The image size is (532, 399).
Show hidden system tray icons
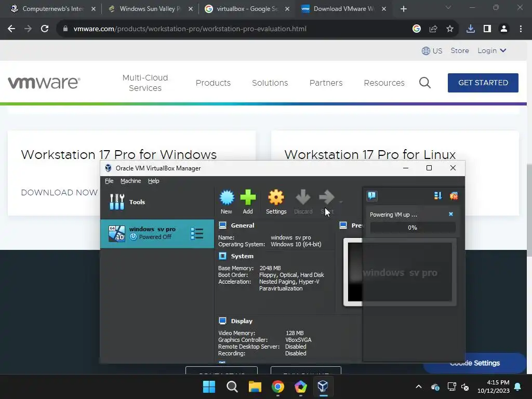[x=419, y=387]
